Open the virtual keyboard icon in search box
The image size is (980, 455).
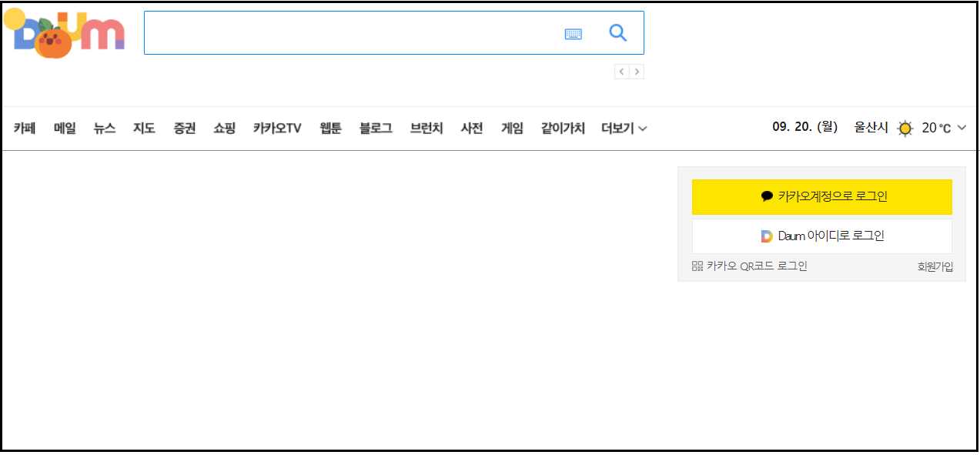click(574, 34)
